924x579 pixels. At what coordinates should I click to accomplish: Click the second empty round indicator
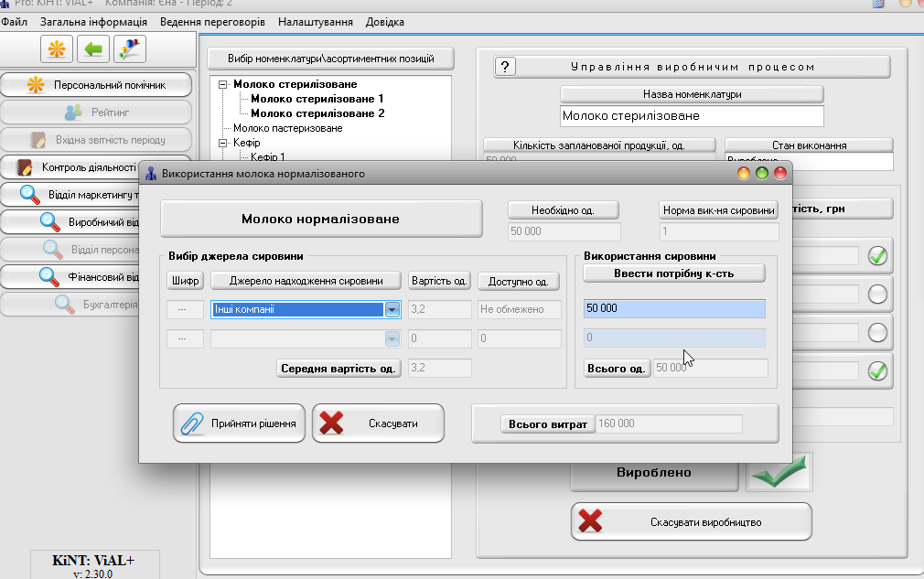point(877,333)
